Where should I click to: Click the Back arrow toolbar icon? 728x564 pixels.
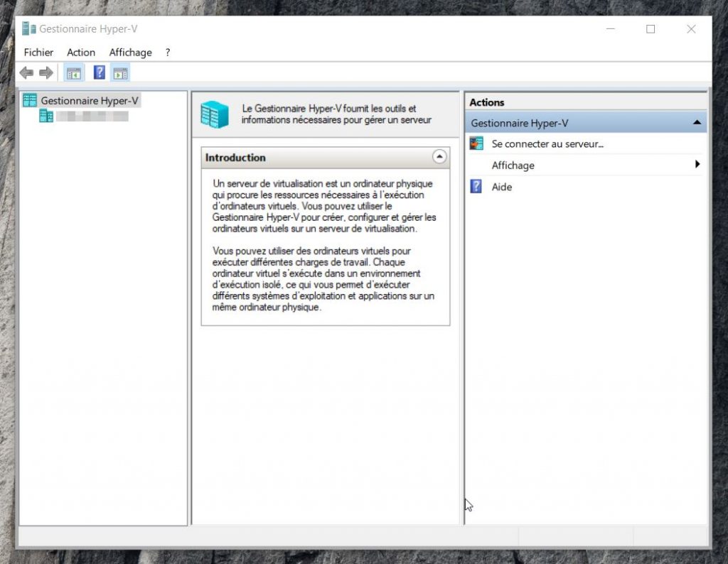click(26, 73)
